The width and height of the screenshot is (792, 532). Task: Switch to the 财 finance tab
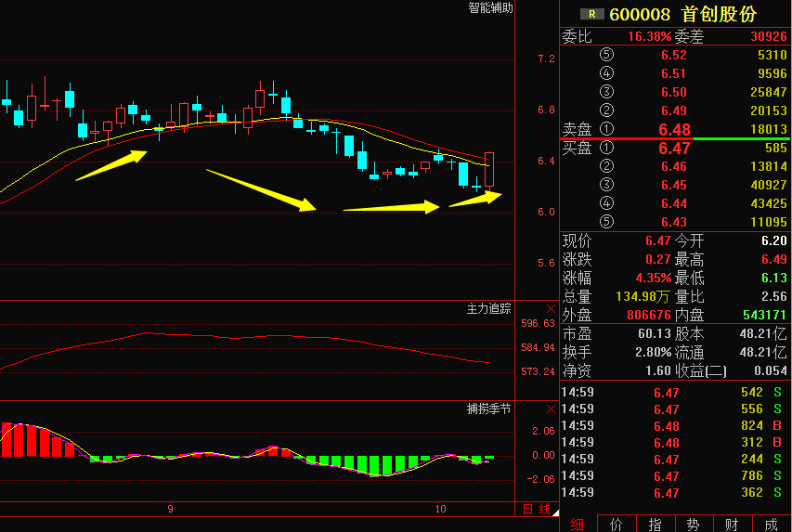pyautogui.click(x=733, y=524)
